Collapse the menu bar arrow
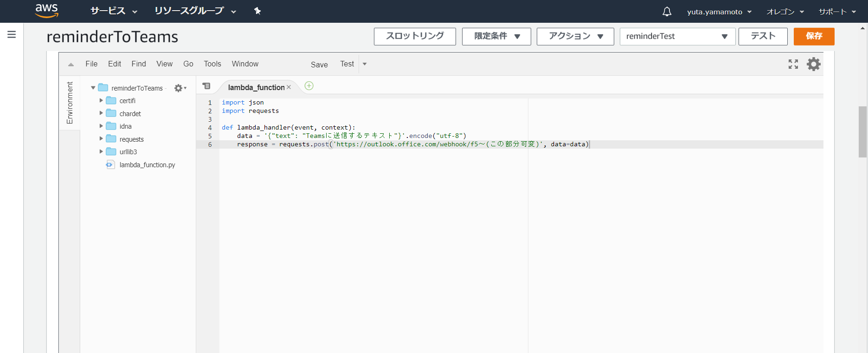The height and width of the screenshot is (353, 868). [71, 65]
